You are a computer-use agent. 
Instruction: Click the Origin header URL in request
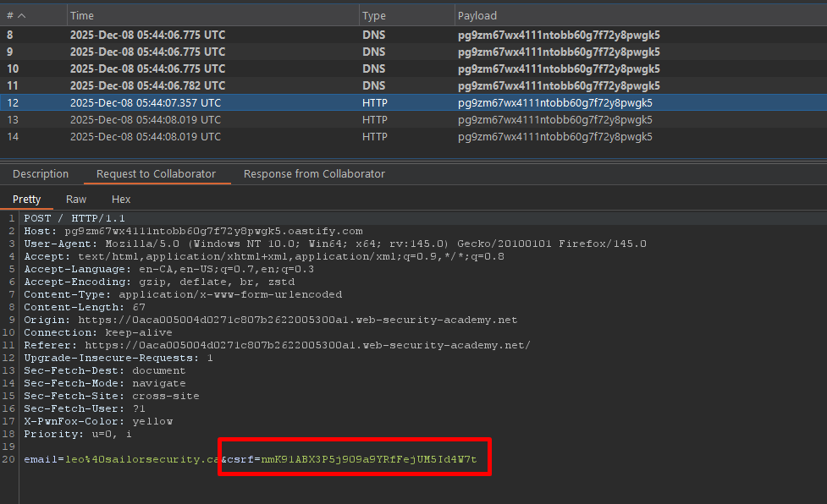coord(297,320)
